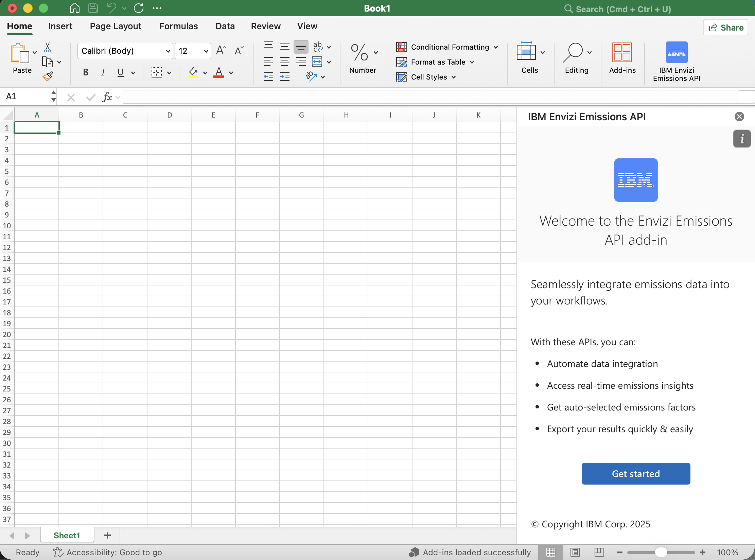This screenshot has width=755, height=560.
Task: Open the Calibri font name dropdown
Action: 168,51
